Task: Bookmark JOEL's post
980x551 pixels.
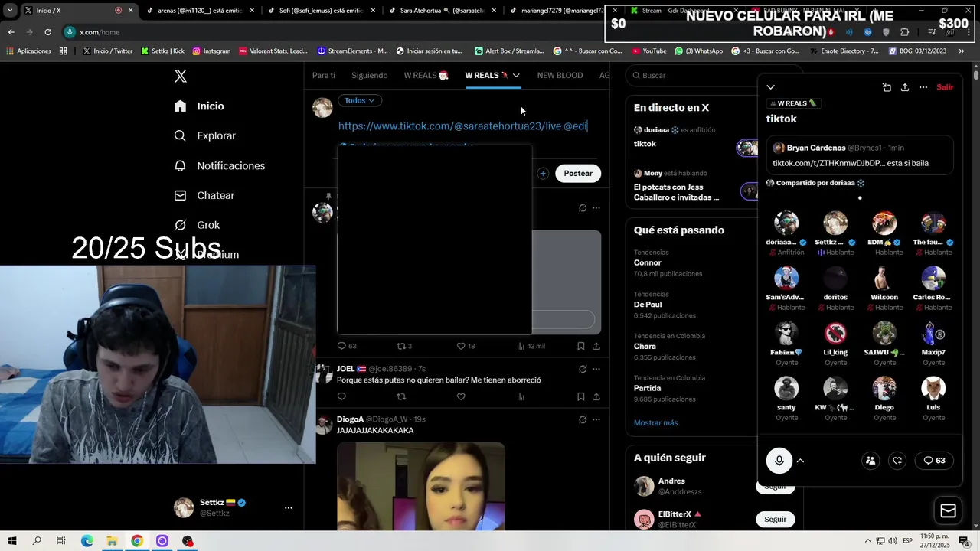Action: [x=581, y=396]
